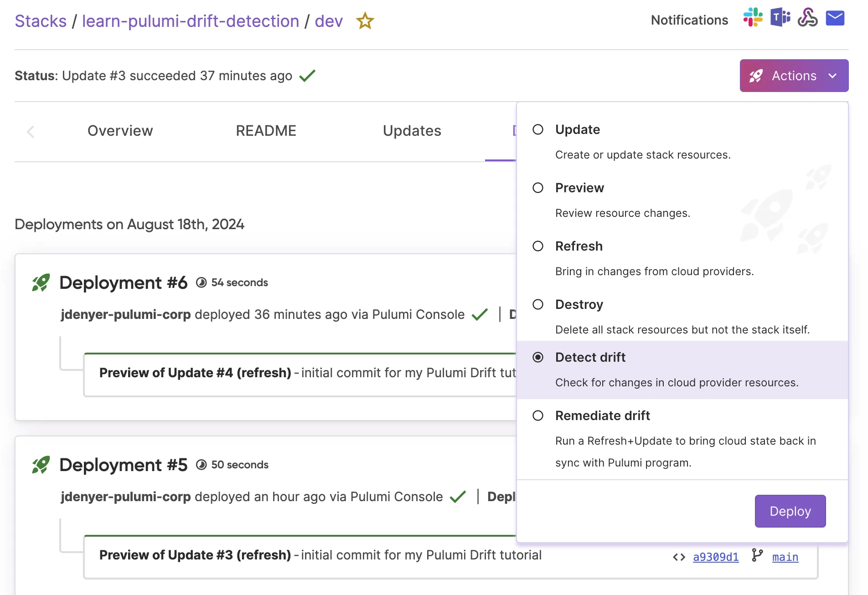Select the Destroy radio option

538,304
